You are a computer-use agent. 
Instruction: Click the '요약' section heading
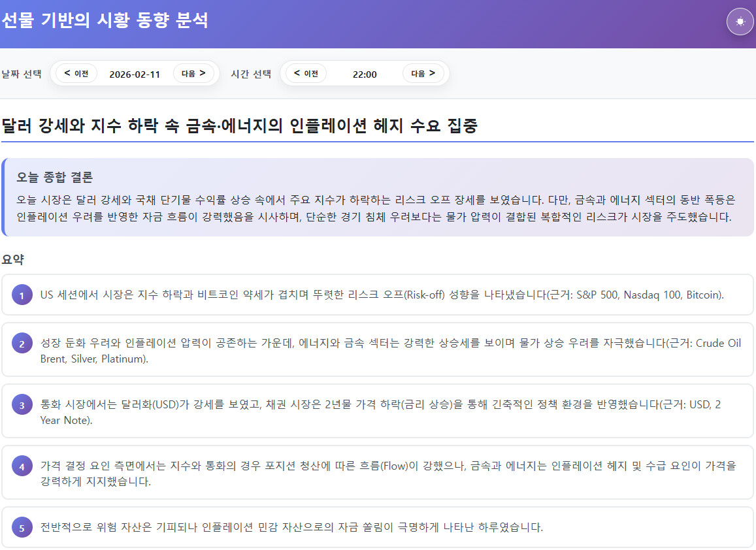13,259
